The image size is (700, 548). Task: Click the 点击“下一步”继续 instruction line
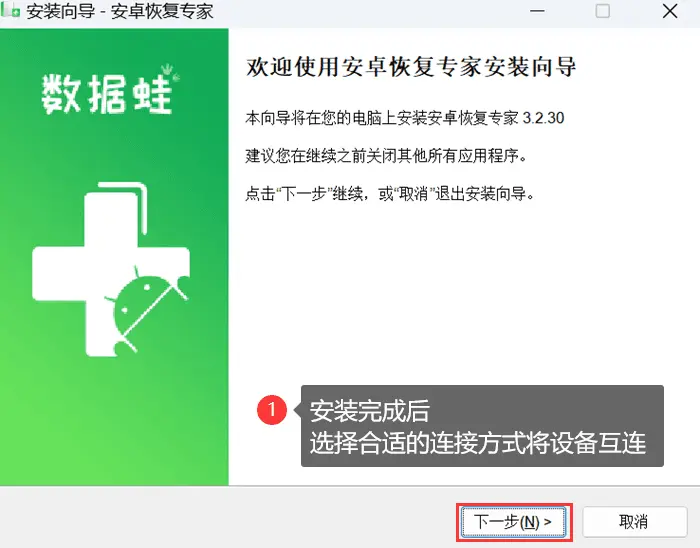pyautogui.click(x=390, y=194)
